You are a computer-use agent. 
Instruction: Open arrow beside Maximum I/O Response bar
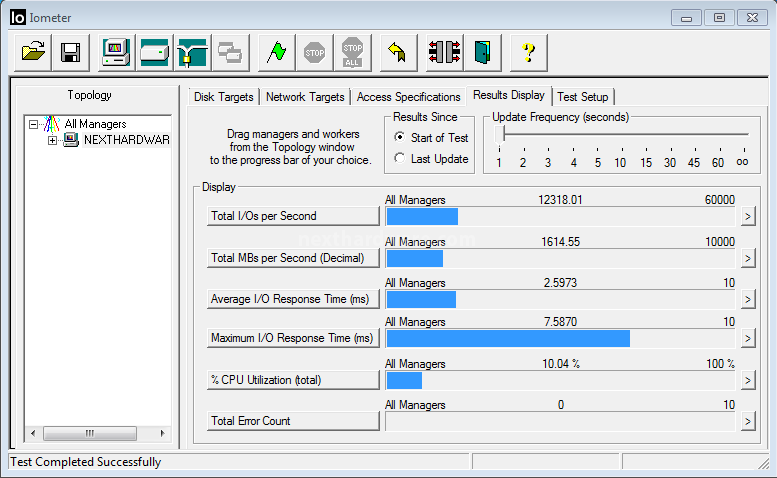(x=748, y=338)
